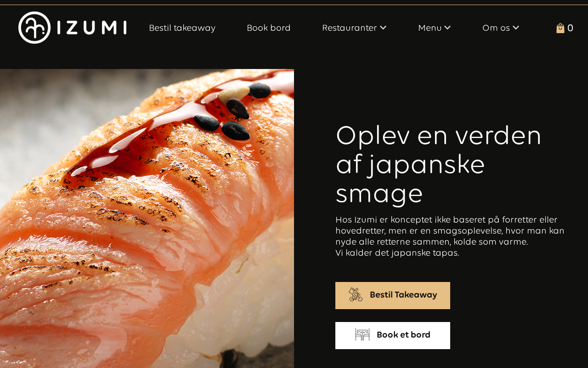The height and width of the screenshot is (368, 588).
Task: Click the Hos Izumi description paragraph
Action: [x=450, y=236]
